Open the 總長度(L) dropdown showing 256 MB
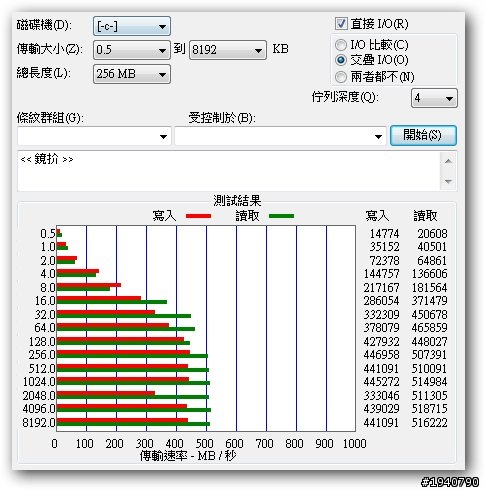Screen dimensions: 485x490 coord(132,74)
